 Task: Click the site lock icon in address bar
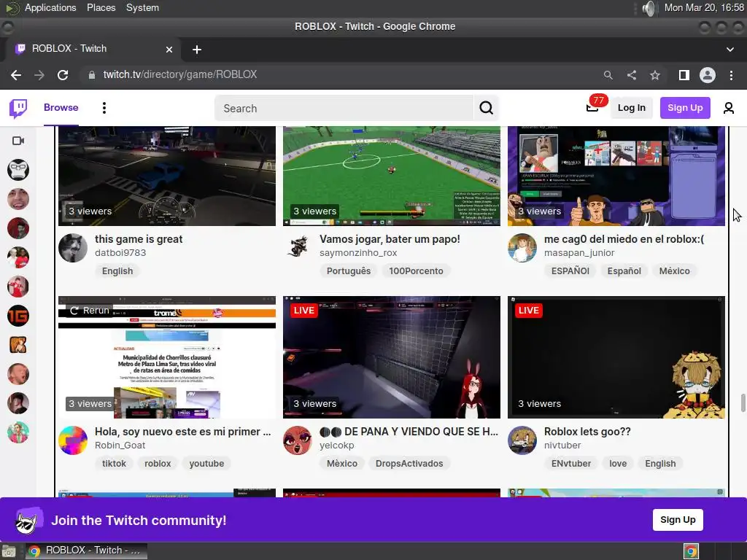tap(91, 75)
